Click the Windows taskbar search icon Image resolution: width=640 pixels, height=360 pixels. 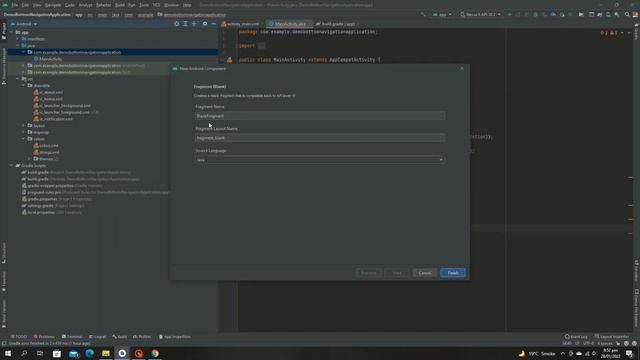click(x=24, y=353)
